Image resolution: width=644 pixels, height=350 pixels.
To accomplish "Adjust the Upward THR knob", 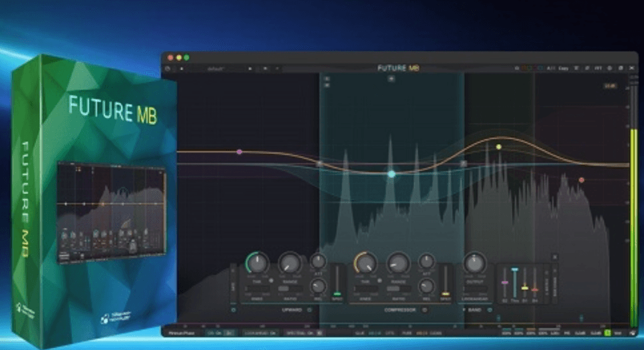I will 257,263.
